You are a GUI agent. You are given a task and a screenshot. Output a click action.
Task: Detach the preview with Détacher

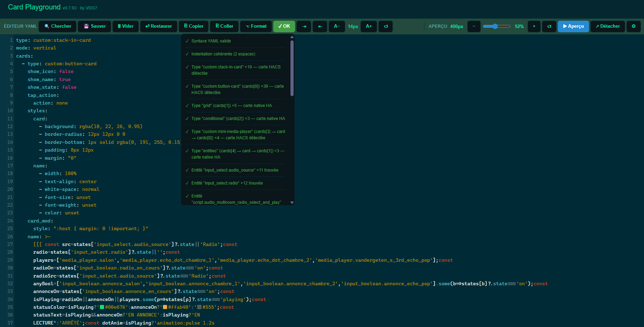point(608,26)
